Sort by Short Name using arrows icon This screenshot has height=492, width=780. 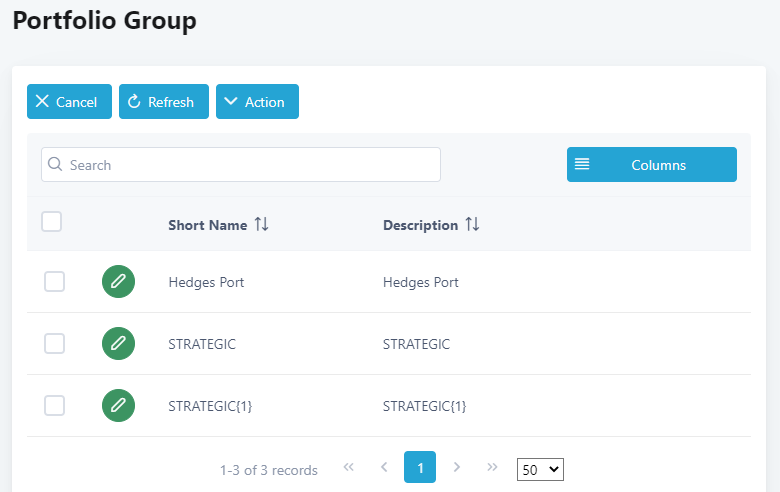[262, 225]
